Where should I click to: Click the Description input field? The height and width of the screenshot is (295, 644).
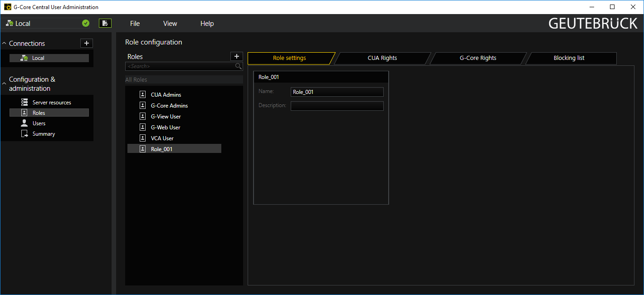[337, 106]
